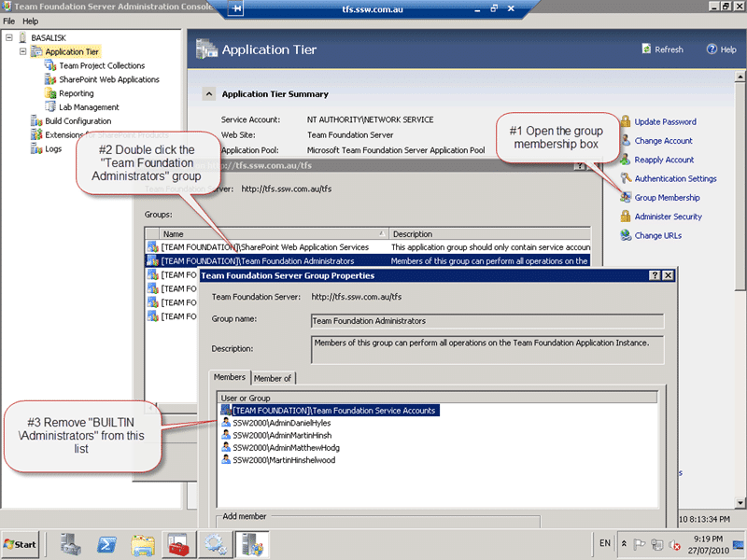747x560 pixels.
Task: Open SharePoint Web Applications node
Action: pos(109,79)
